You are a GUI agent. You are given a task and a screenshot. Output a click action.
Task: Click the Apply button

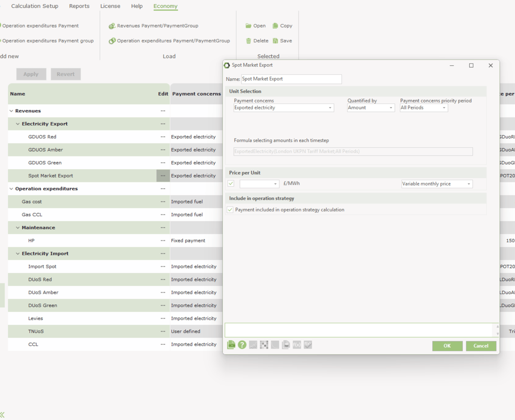(31, 74)
